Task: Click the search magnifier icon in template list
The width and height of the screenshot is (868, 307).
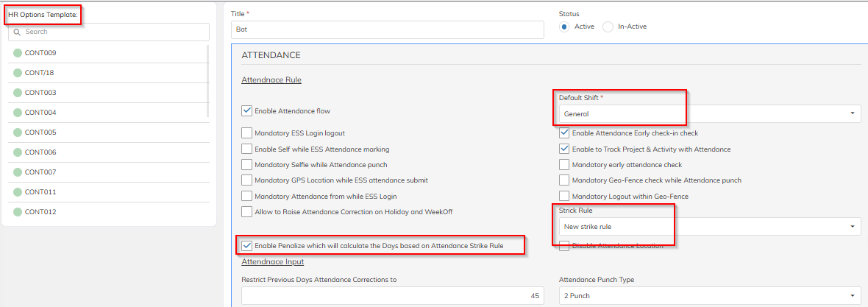Action: (17, 32)
